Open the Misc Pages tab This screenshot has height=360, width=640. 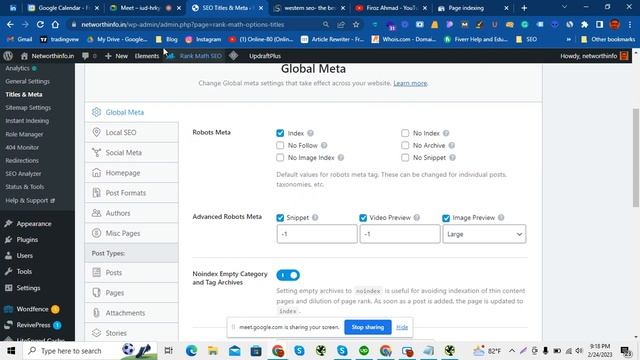pyautogui.click(x=131, y=233)
